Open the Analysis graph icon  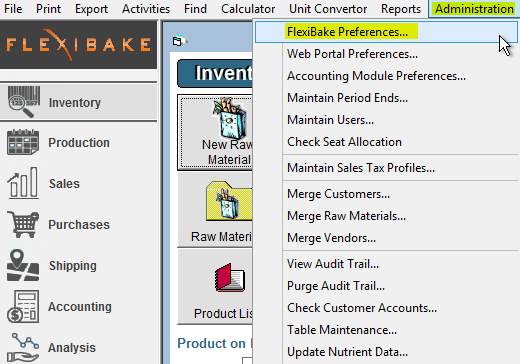point(23,347)
